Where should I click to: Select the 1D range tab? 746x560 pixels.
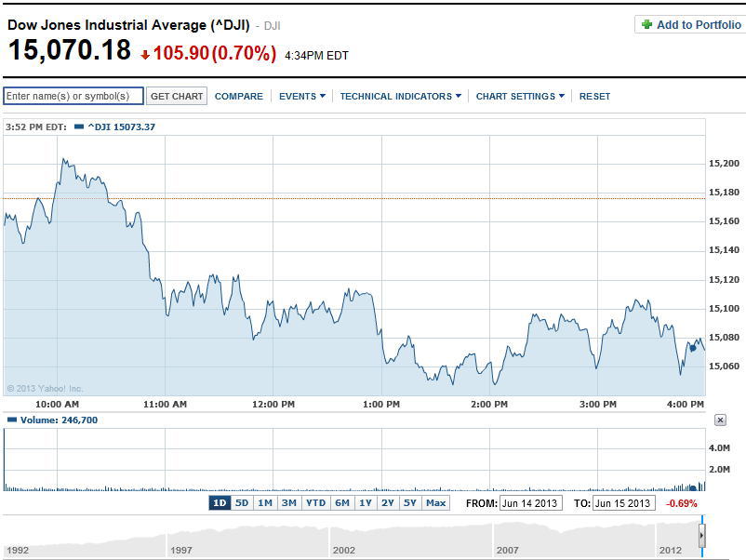[220, 503]
